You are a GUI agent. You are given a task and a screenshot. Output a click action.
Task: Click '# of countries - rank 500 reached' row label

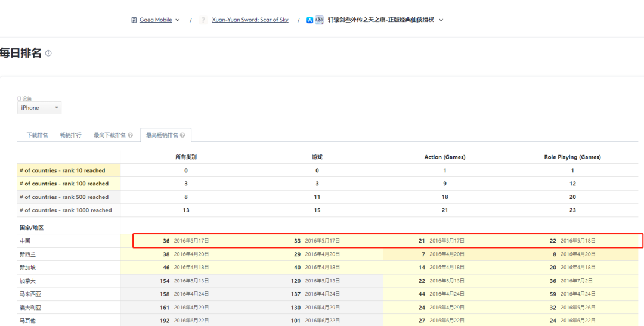64,197
